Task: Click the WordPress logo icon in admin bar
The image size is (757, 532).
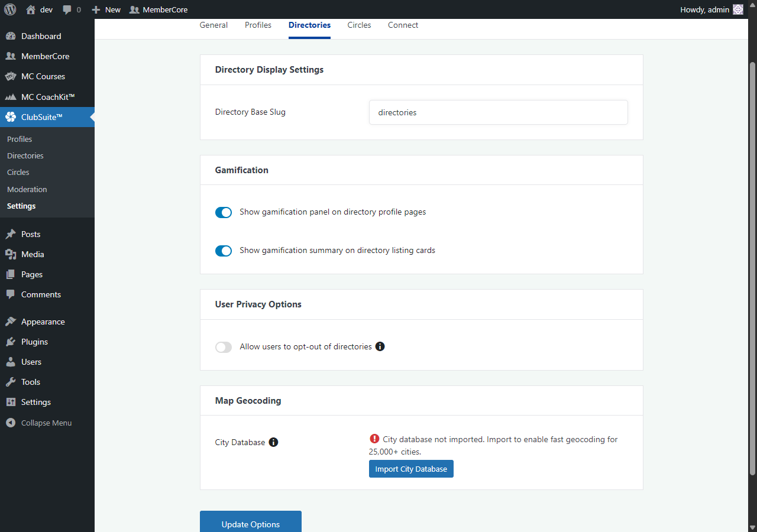Action: [10, 9]
